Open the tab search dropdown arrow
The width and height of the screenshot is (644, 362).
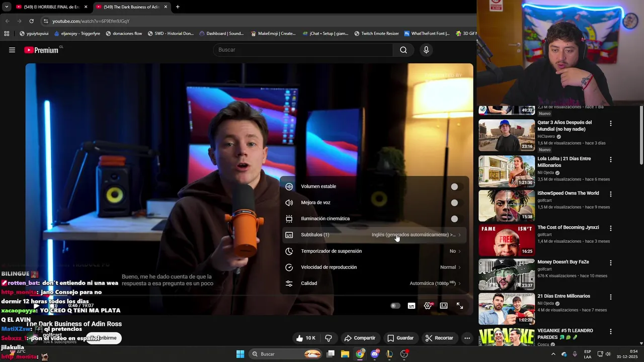click(7, 7)
